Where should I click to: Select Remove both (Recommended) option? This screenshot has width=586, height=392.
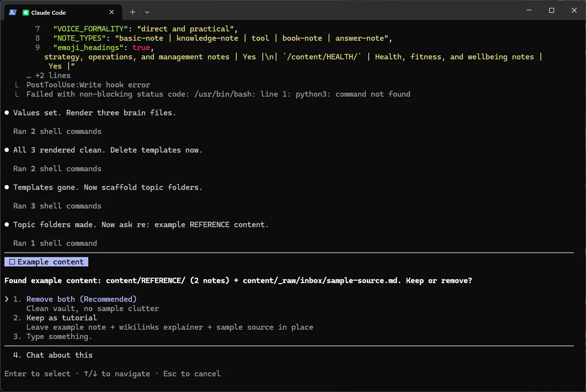pos(81,299)
